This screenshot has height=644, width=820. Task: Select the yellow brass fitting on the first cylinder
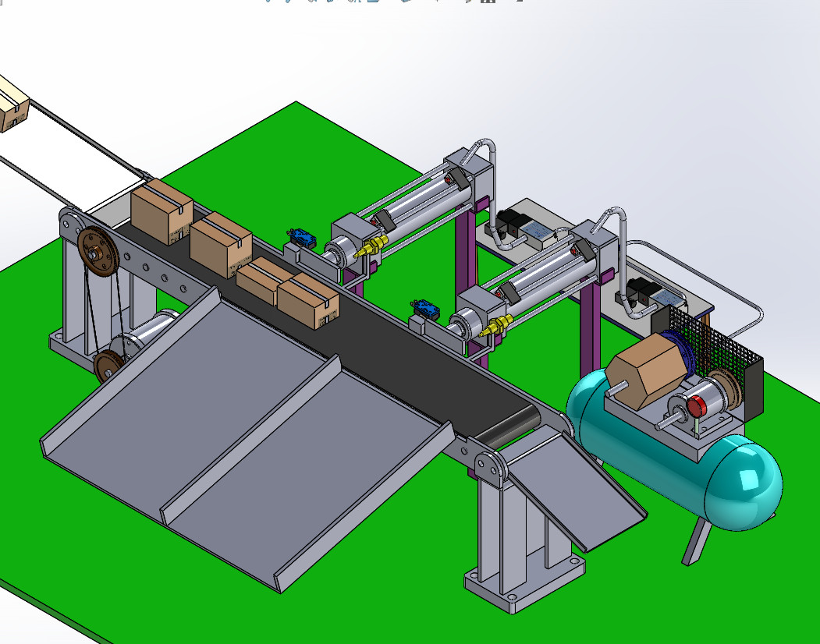tap(371, 246)
